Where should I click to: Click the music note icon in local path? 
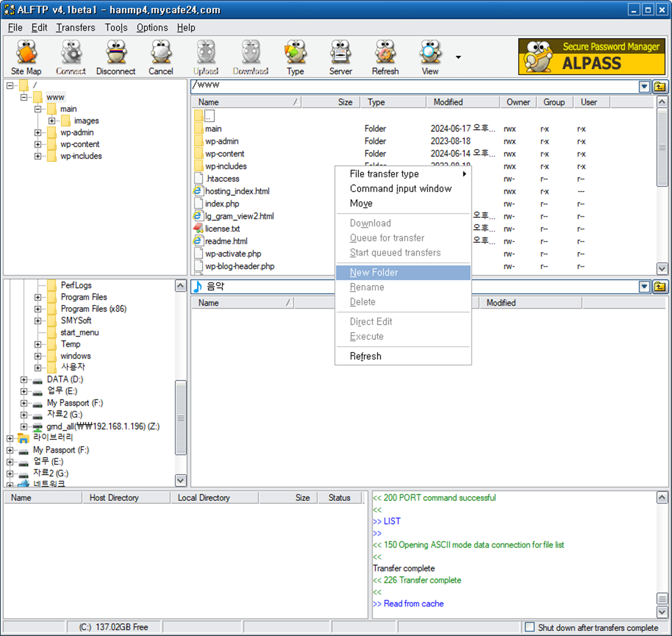tap(198, 286)
